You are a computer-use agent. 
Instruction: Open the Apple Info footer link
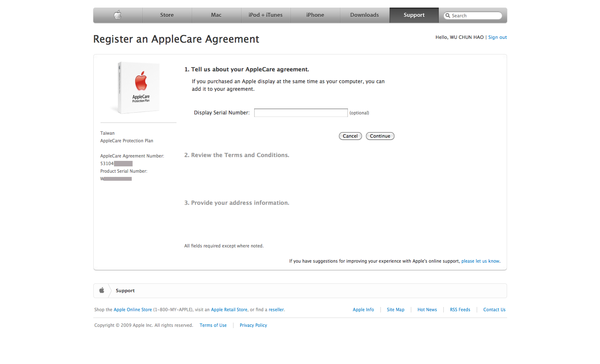click(x=363, y=310)
